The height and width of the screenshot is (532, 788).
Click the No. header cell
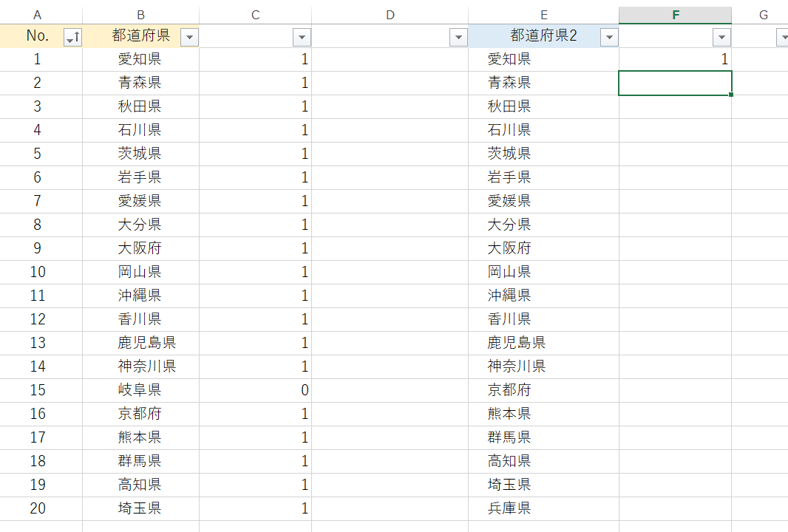pyautogui.click(x=41, y=36)
